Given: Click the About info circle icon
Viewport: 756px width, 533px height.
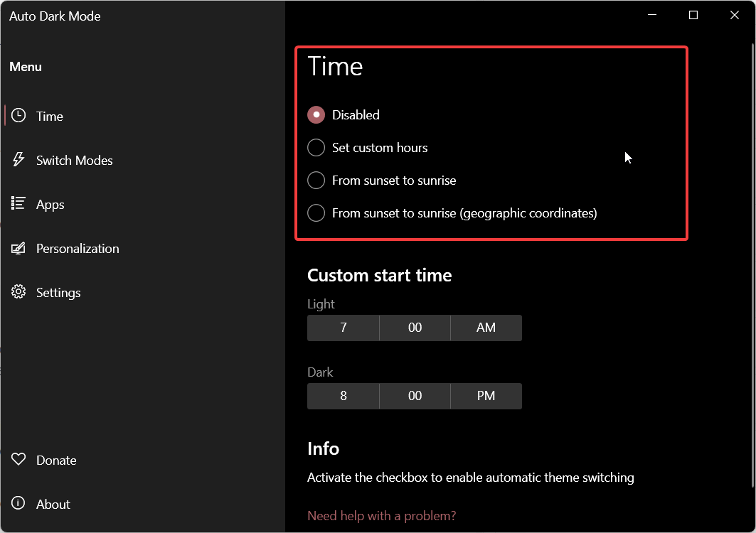Looking at the screenshot, I should pyautogui.click(x=18, y=503).
